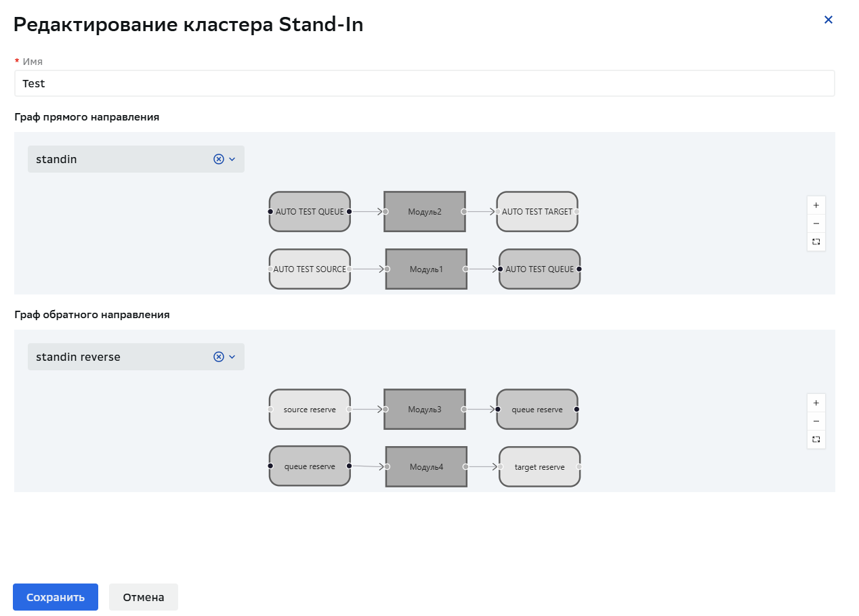Fit the forward direction graph to view
Viewport: 859px width, 616px height.
pyautogui.click(x=816, y=242)
